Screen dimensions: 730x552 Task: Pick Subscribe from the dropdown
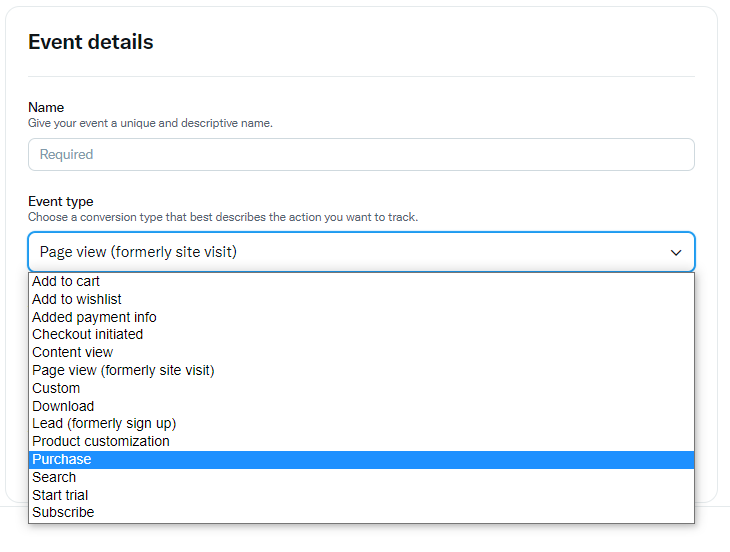point(361,512)
